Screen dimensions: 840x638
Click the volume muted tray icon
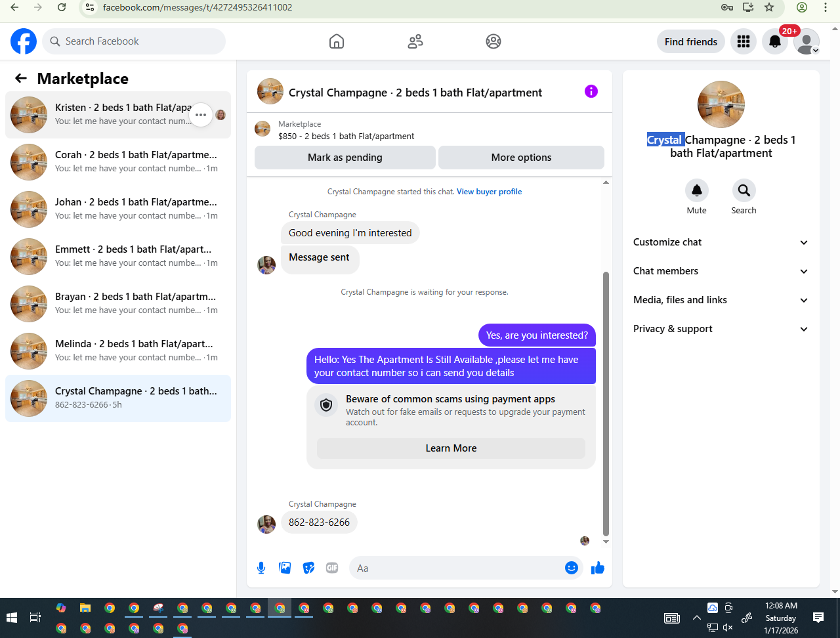[x=728, y=628]
